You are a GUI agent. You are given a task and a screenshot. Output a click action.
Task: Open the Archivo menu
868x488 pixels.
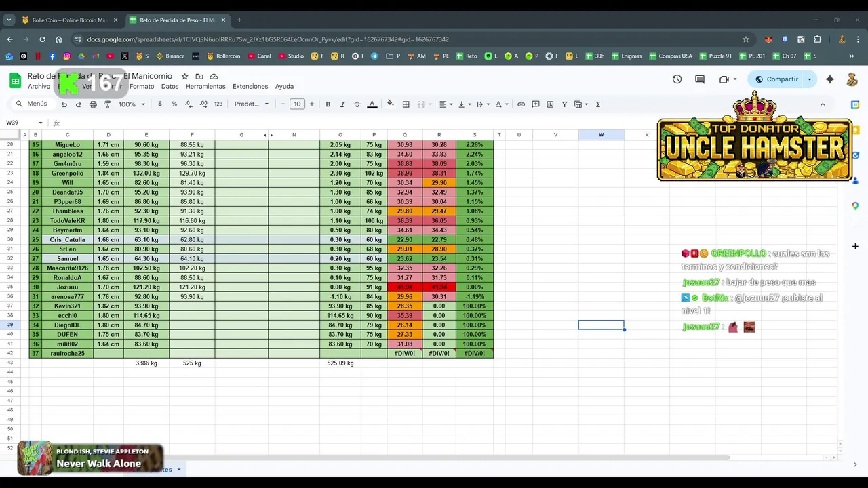coord(39,87)
